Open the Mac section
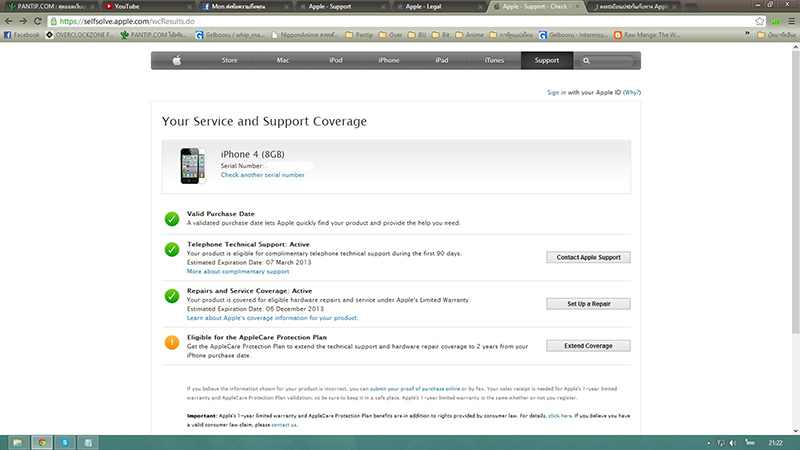Viewport: 800px width, 450px height. pyautogui.click(x=283, y=60)
